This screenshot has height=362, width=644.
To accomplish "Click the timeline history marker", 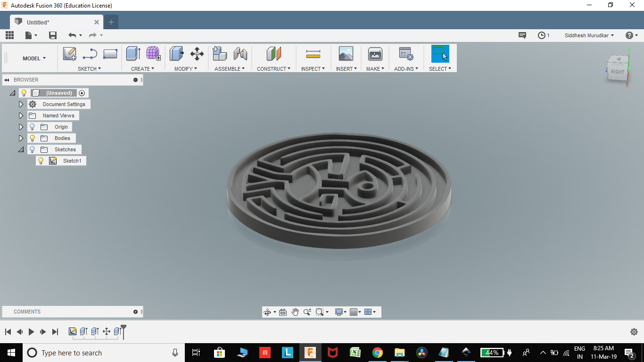I will point(124,331).
